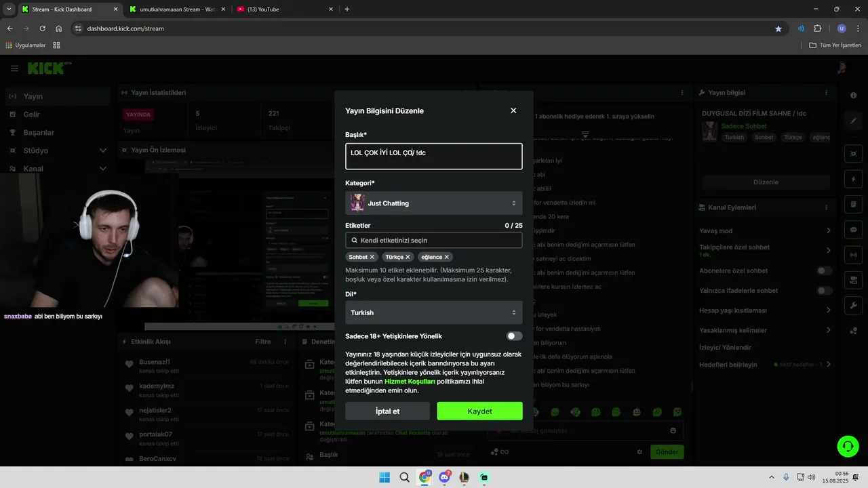Open Gelir in the left sidebar
This screenshot has width=868, height=488.
click(58, 115)
